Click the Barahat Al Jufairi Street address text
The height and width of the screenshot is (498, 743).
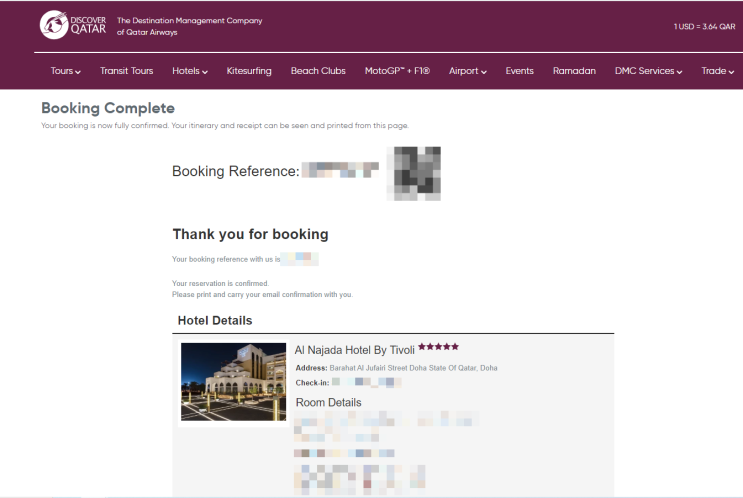(x=413, y=368)
